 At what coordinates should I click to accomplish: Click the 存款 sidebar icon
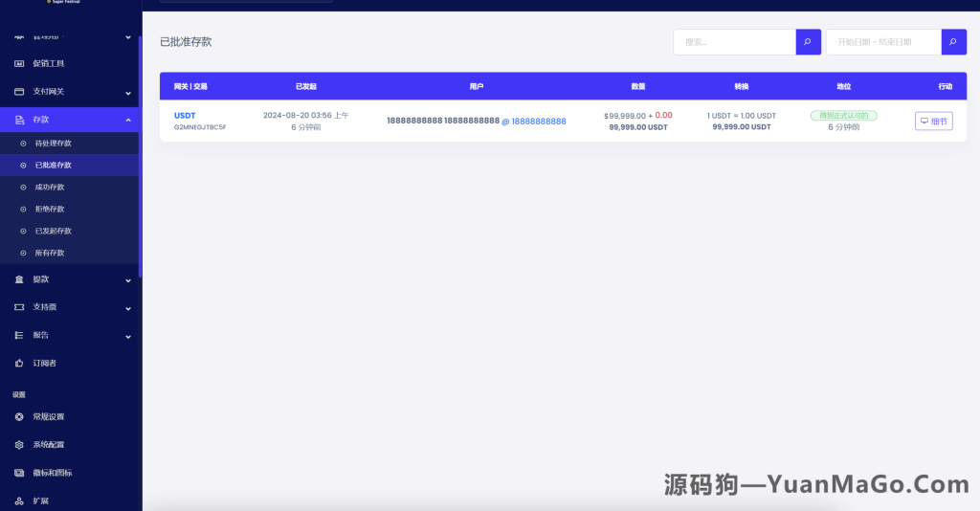coord(19,120)
